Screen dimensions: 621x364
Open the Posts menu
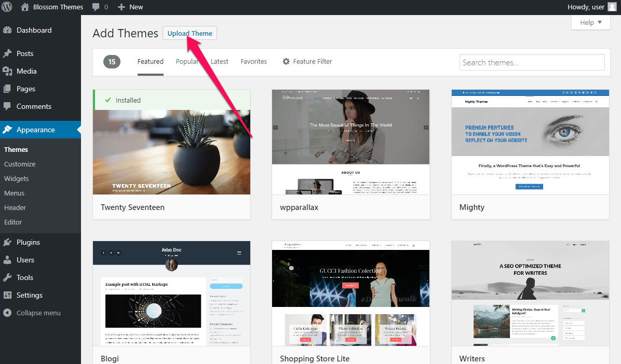(25, 53)
